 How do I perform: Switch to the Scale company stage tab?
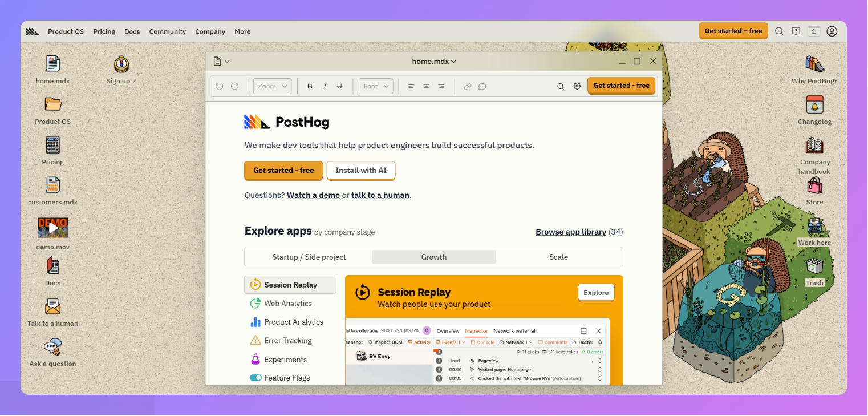pyautogui.click(x=558, y=257)
